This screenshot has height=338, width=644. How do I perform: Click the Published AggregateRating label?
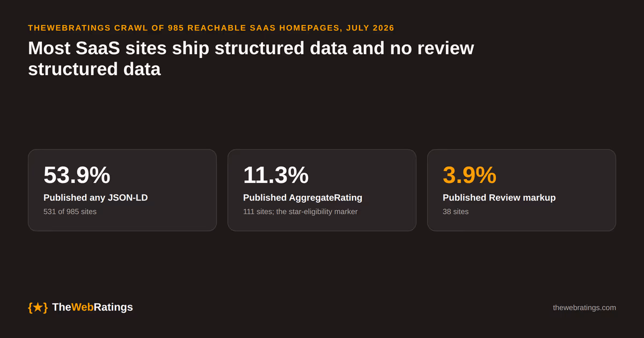[x=303, y=197]
